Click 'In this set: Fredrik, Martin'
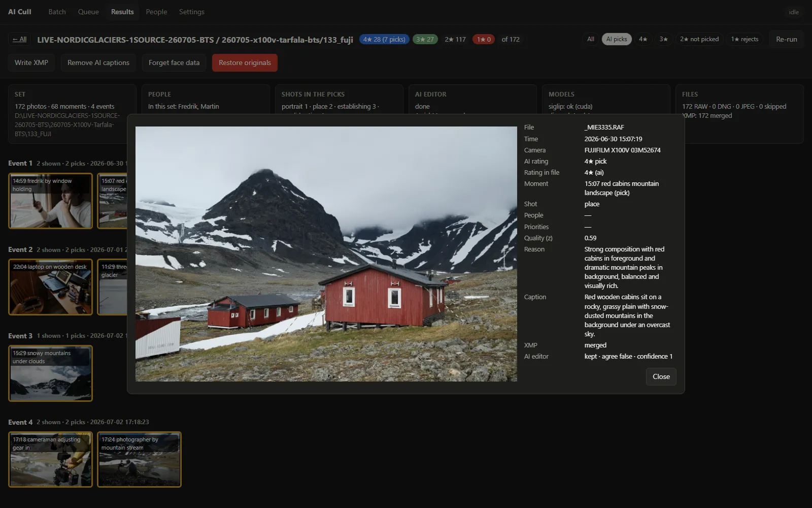Viewport: 812px width, 508px height. tap(184, 106)
